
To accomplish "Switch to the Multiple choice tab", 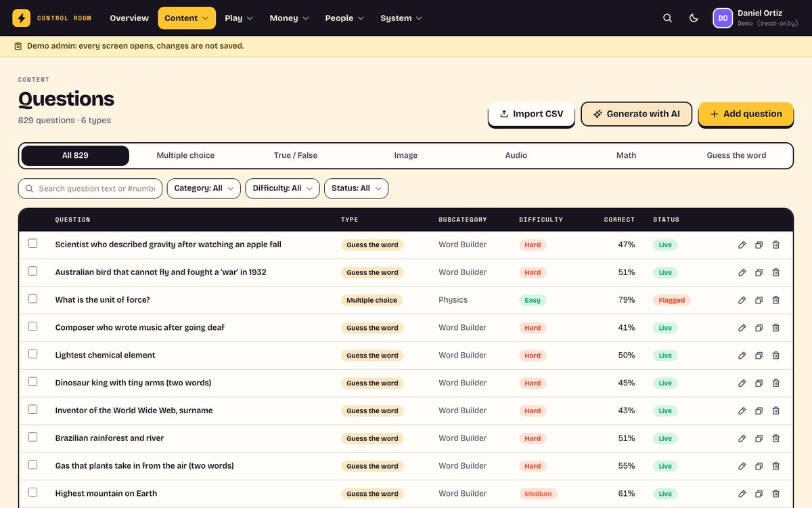I will tap(185, 156).
